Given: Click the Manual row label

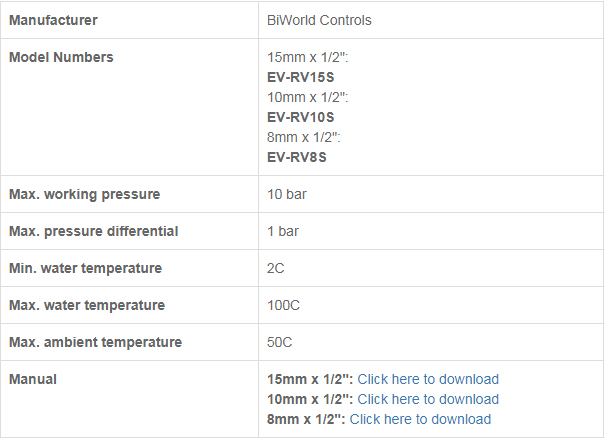Looking at the screenshot, I should pos(33,379).
